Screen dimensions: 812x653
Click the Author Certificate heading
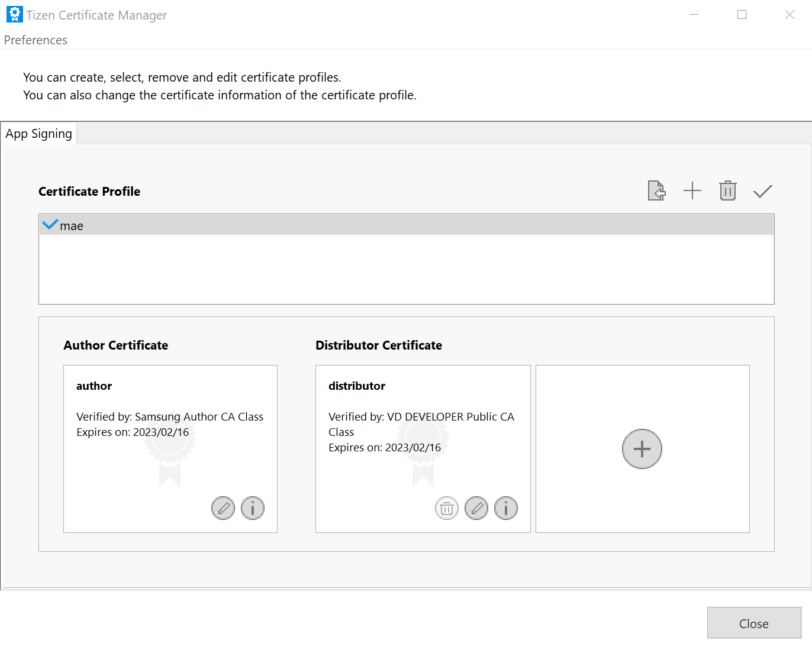pyautogui.click(x=116, y=345)
